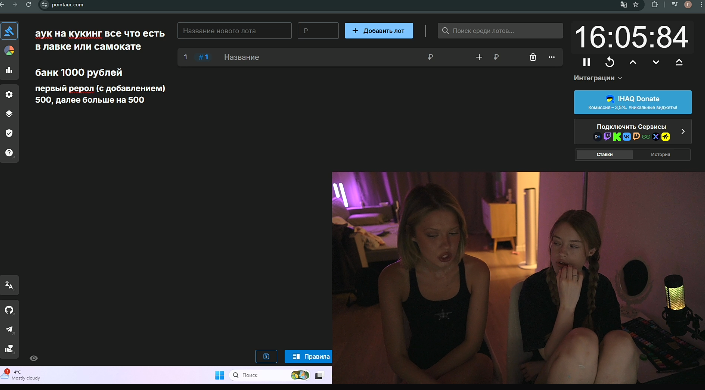The width and height of the screenshot is (705, 390).
Task: Open the settings gear in sidebar
Action: click(x=9, y=94)
